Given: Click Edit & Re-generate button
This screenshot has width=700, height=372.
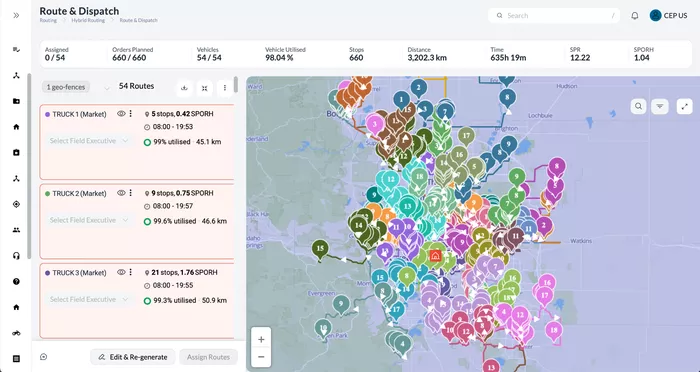Looking at the screenshot, I should [133, 357].
